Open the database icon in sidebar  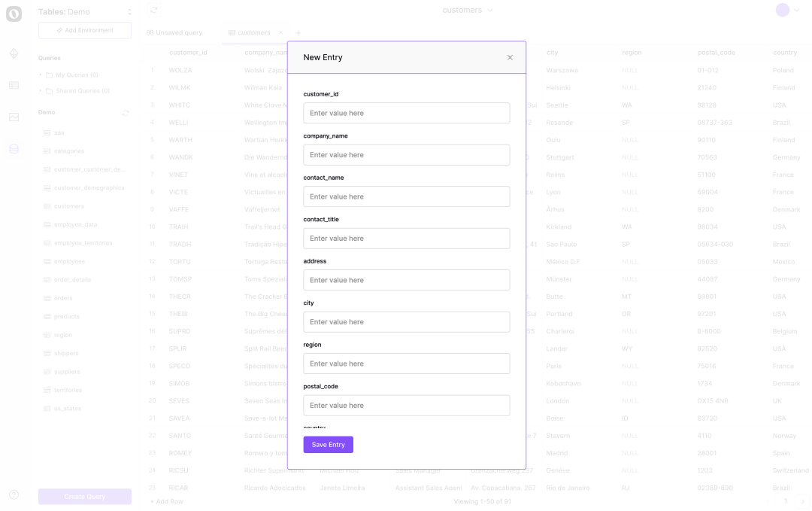[14, 149]
